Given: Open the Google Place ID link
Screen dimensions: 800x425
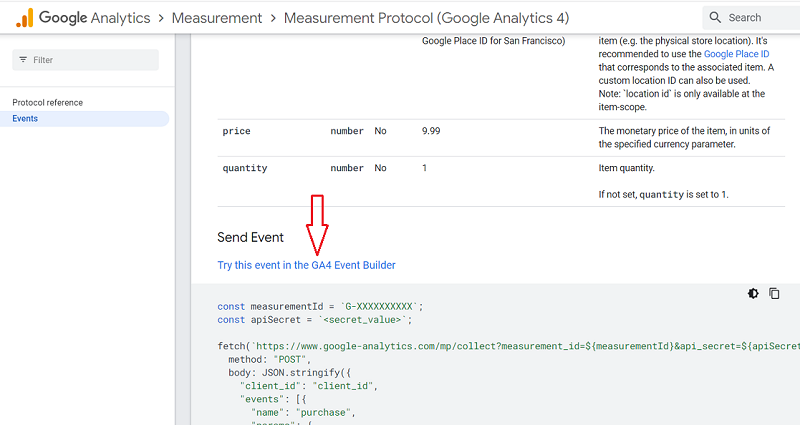Looking at the screenshot, I should coord(736,54).
